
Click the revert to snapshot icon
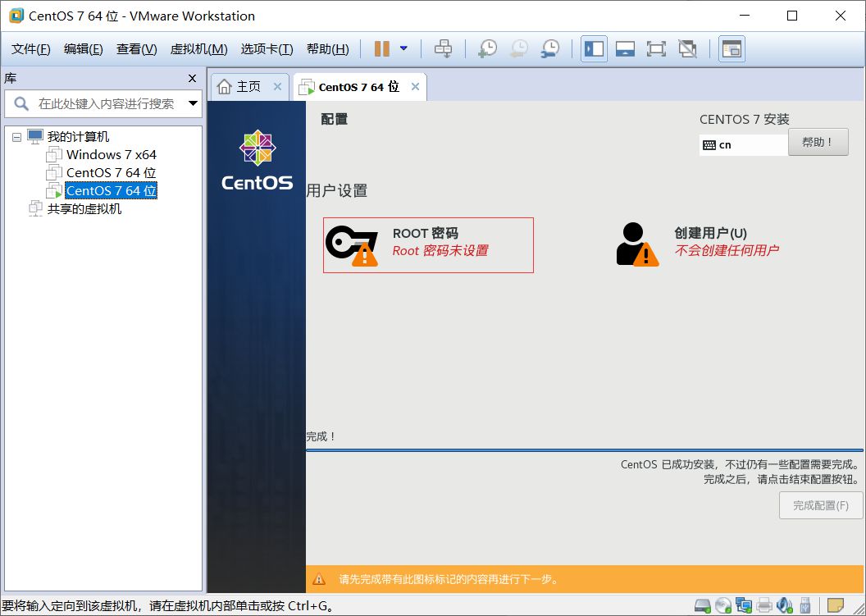518,48
